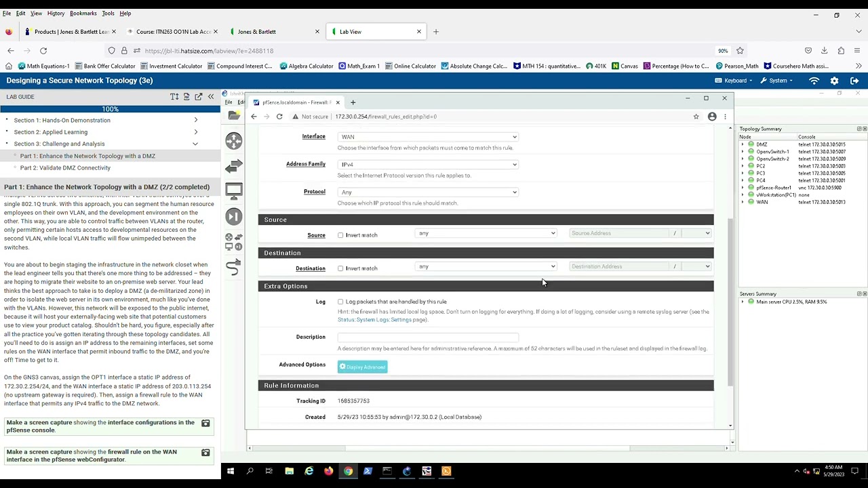The image size is (868, 488).
Task: Click the rule Description text field
Action: click(x=428, y=337)
